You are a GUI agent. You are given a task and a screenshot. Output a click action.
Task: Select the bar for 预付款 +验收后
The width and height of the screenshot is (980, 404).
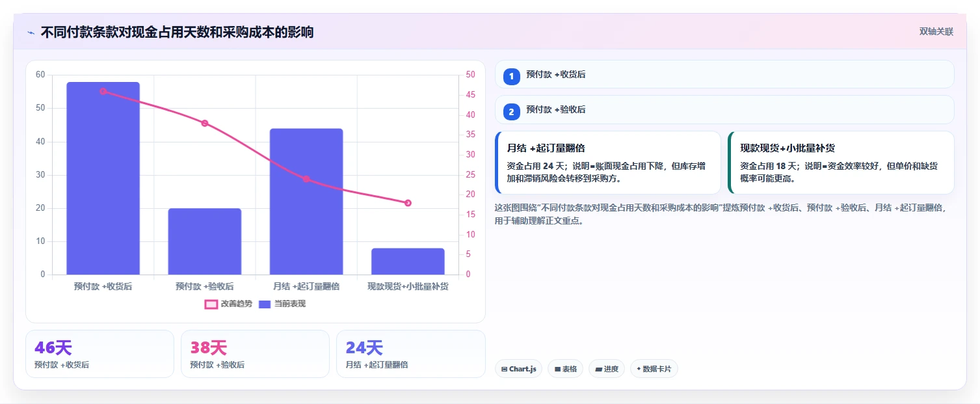pyautogui.click(x=205, y=241)
